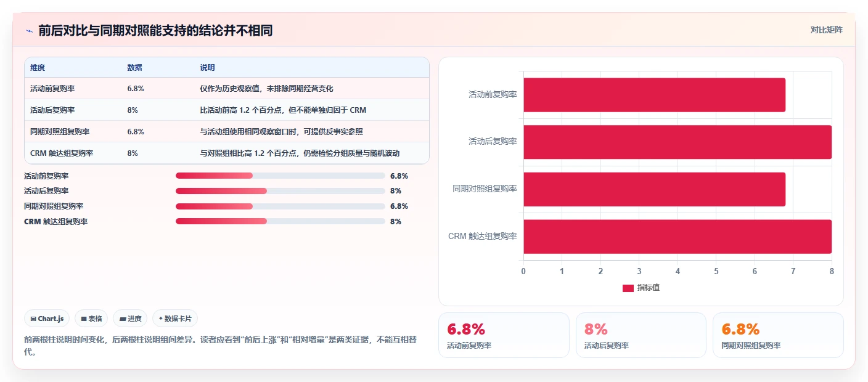Open the 同期对照组复购率 6.8% data card
The width and height of the screenshot is (868, 382).
point(778,335)
